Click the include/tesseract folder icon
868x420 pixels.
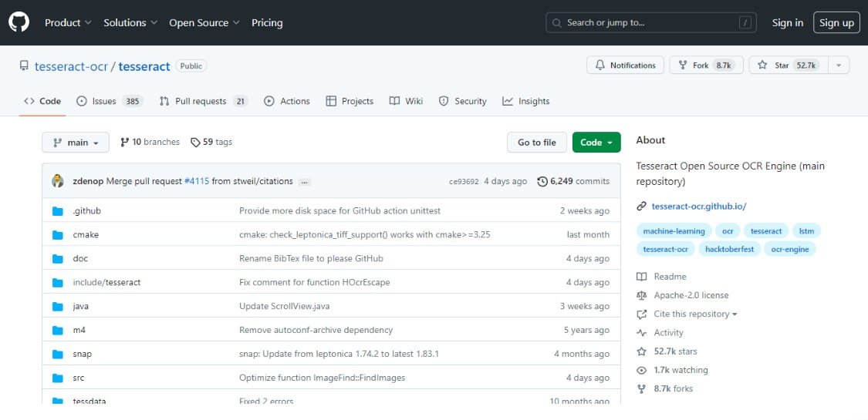(x=58, y=282)
